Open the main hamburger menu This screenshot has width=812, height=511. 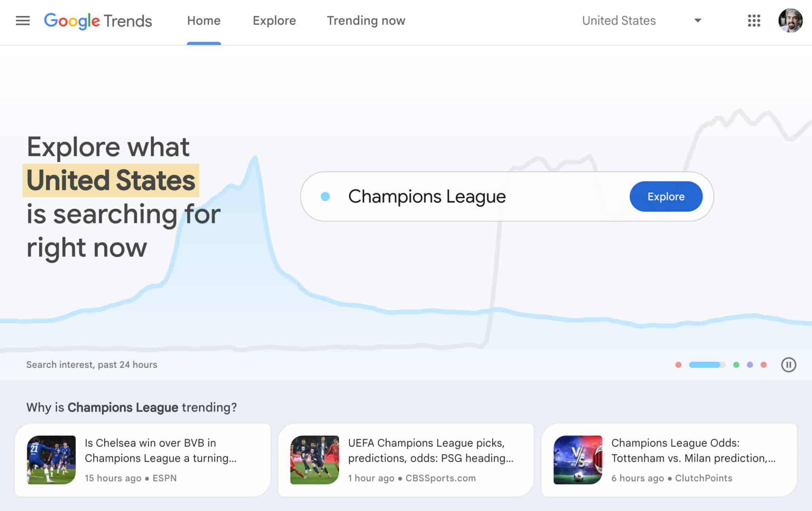(23, 21)
